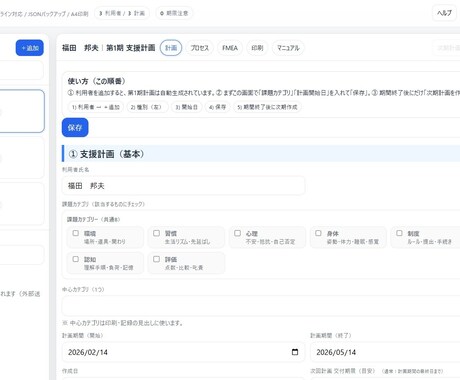The height and width of the screenshot is (380, 460).
Task: Click the '2) 種別（左）' step chip
Action: coord(147,107)
